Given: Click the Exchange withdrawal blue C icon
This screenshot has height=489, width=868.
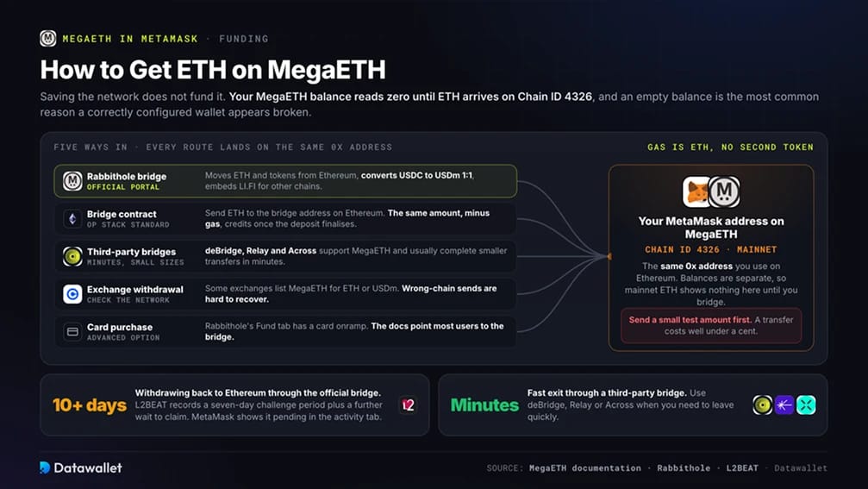Looking at the screenshot, I should (72, 294).
